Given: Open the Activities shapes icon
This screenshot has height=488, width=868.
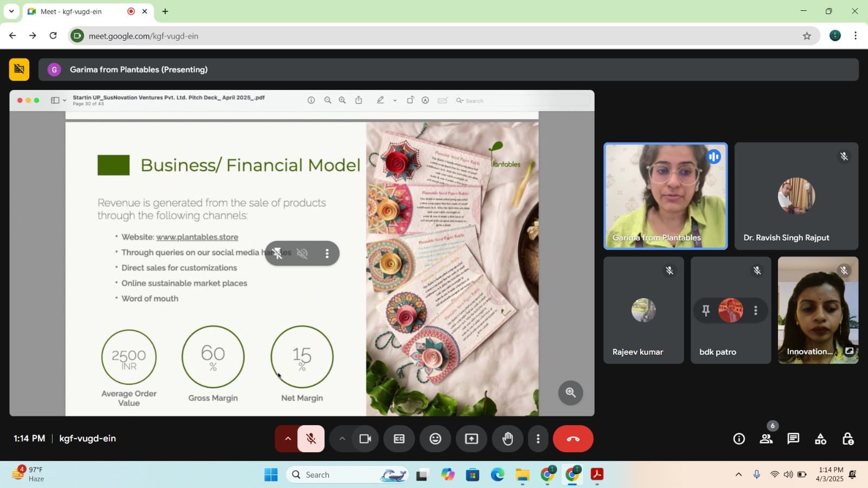Looking at the screenshot, I should point(820,439).
